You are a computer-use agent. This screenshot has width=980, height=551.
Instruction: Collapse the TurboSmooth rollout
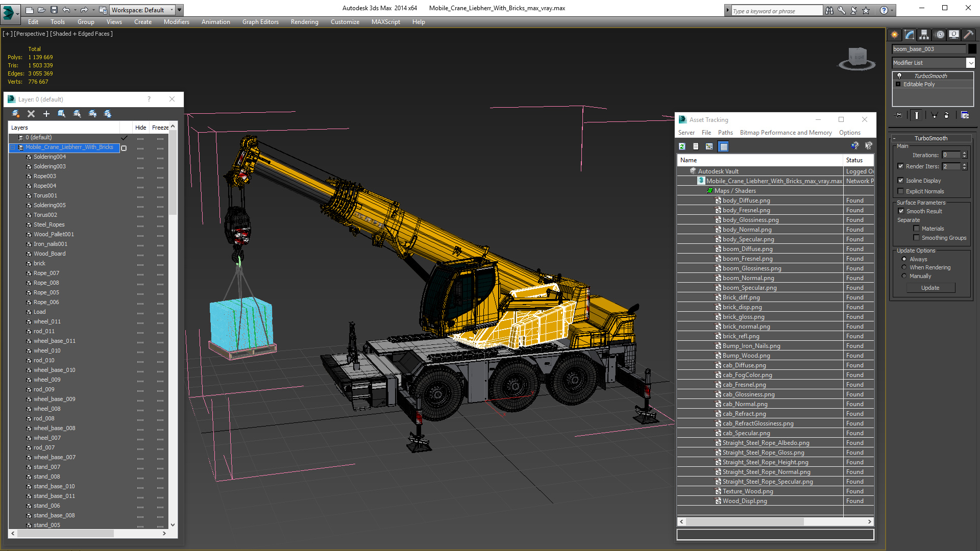pos(894,138)
